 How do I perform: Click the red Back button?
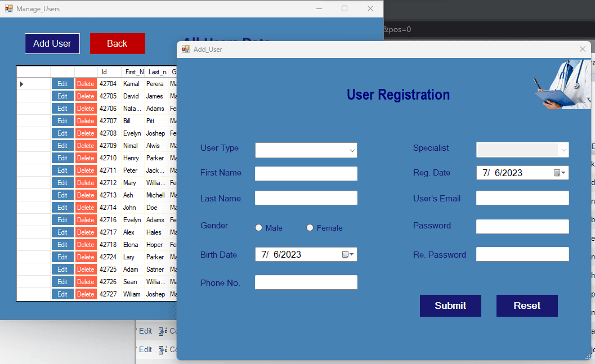pos(117,43)
